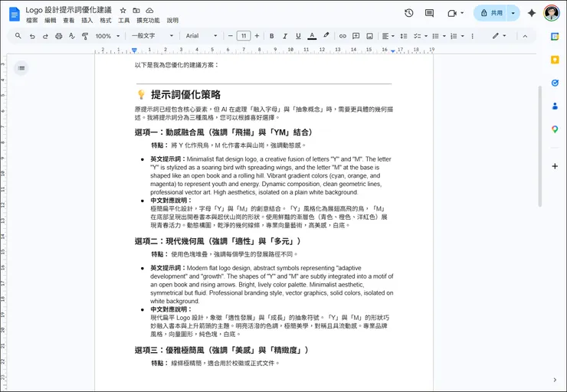Viewport: 567px width, 392px height.
Task: Open the paragraph style 一般文字 dropdown
Action: 152,36
